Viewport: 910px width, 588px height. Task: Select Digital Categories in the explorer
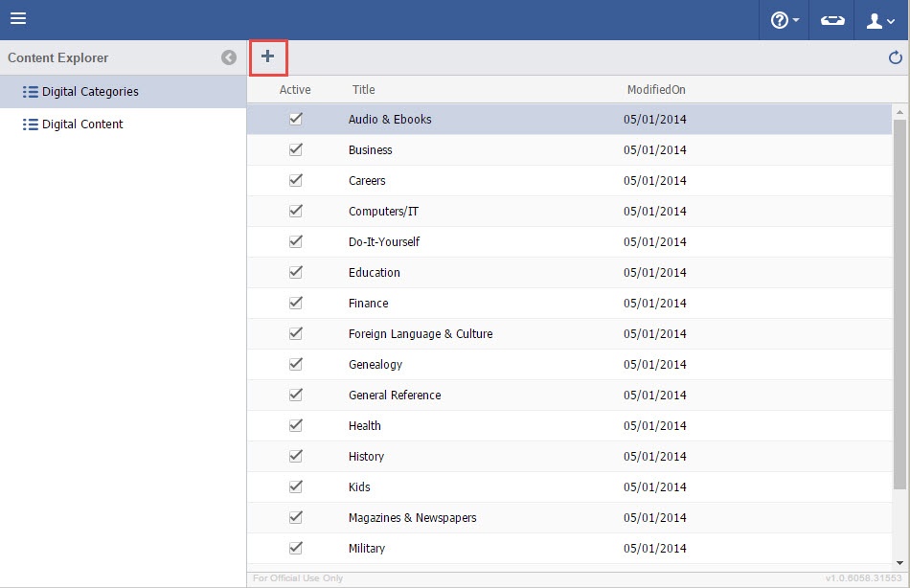90,92
